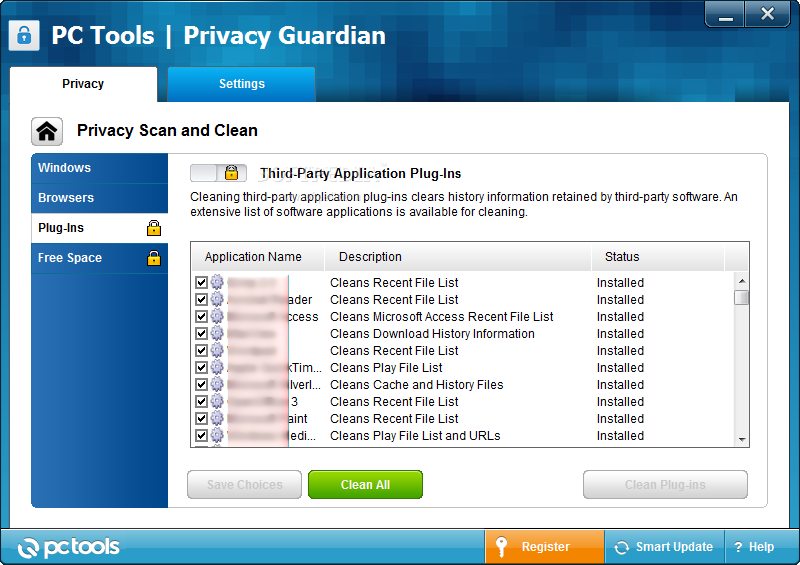The image size is (800, 565).
Task: Click the Clean Plug-ins button
Action: (665, 484)
